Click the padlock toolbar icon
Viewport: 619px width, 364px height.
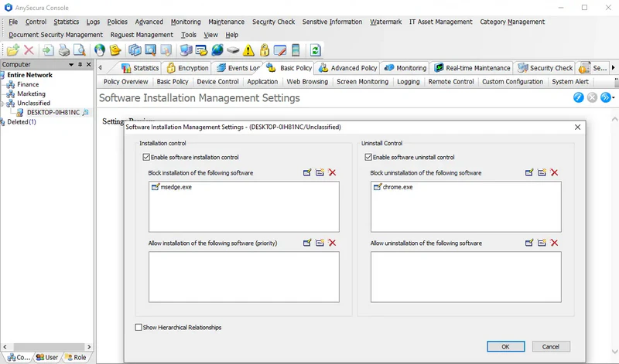point(265,50)
